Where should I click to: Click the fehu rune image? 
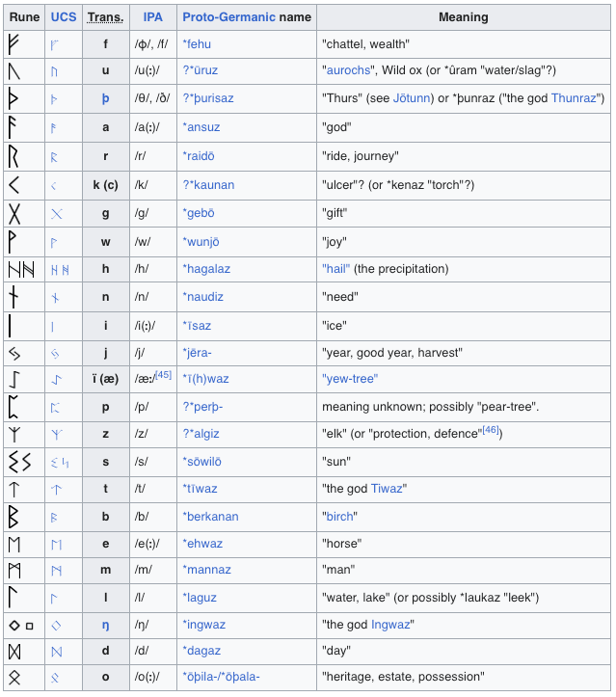click(14, 43)
